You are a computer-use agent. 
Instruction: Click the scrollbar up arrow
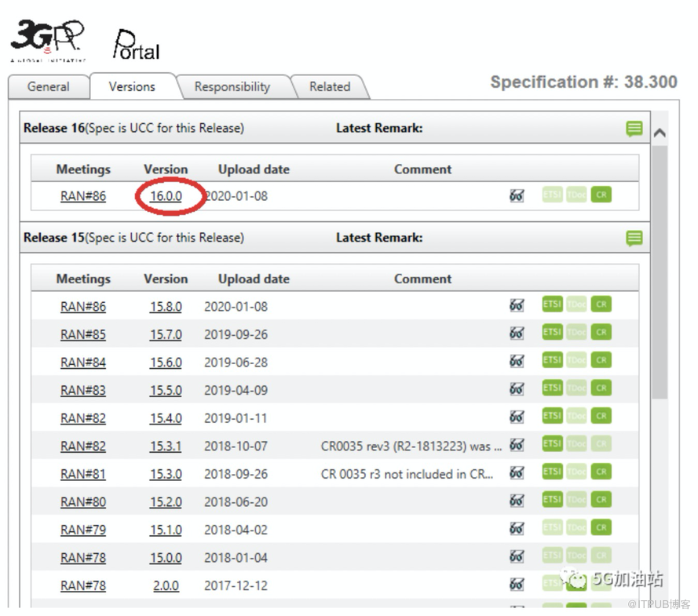click(660, 133)
